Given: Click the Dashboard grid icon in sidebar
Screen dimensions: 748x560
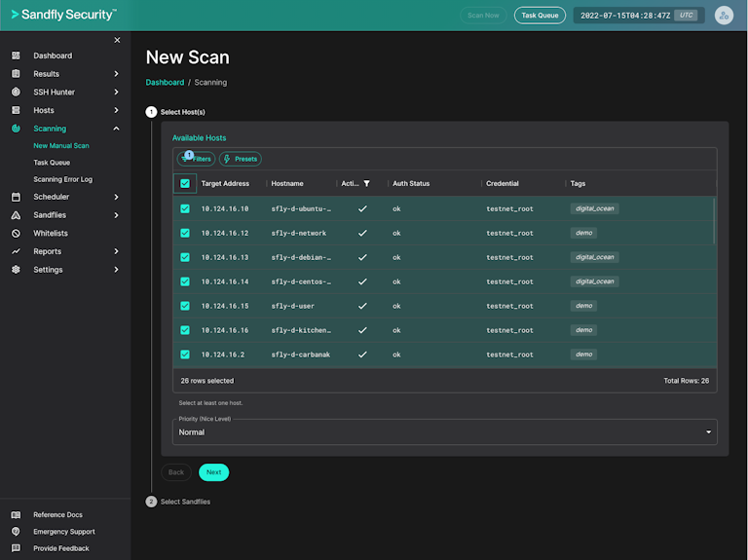Looking at the screenshot, I should [x=16, y=56].
